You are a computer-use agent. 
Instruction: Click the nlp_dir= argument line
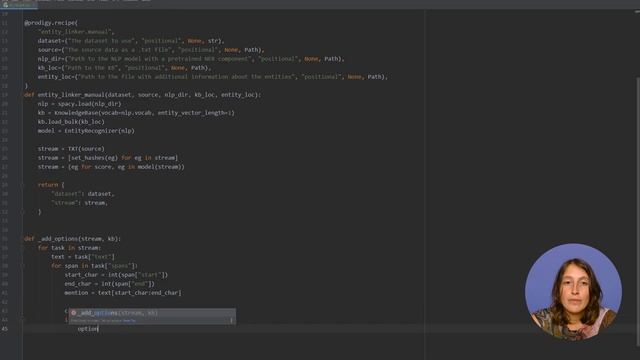tap(191, 59)
